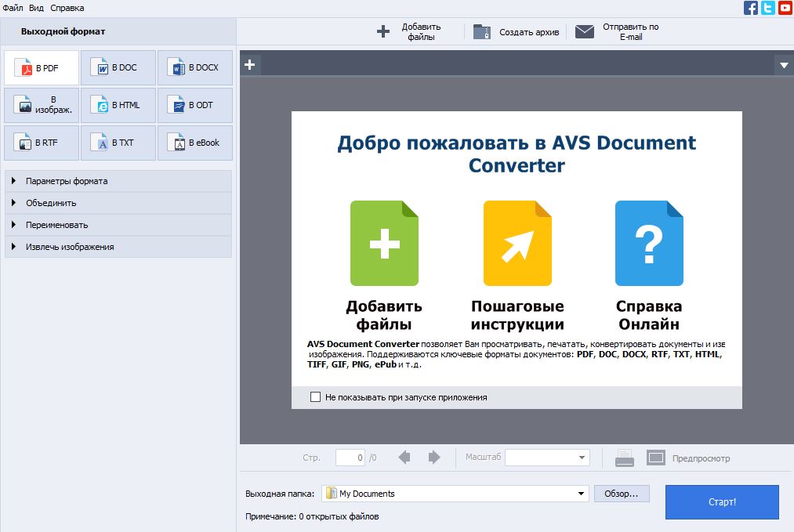
Task: Click the toolbar Добавить файлы label
Action: pos(421,32)
